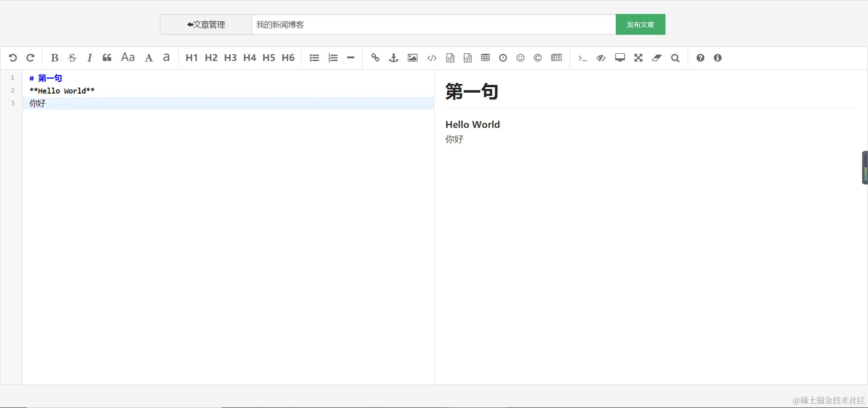Apply strikethrough formatting
This screenshot has height=408, width=868.
click(72, 58)
